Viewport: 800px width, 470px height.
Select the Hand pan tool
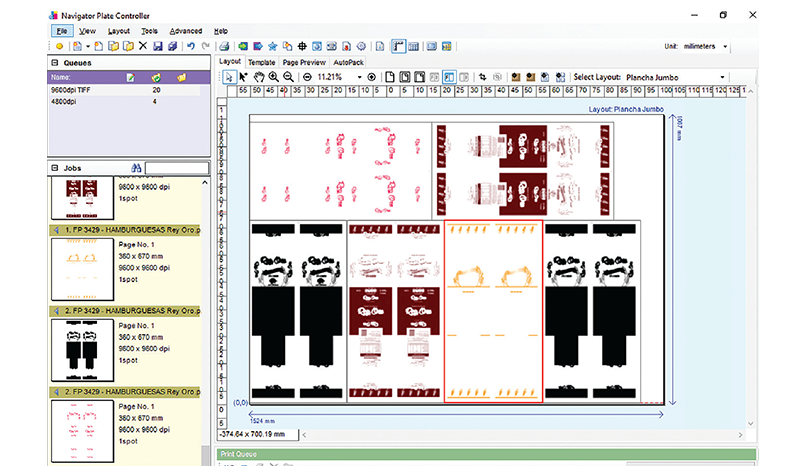pyautogui.click(x=259, y=77)
